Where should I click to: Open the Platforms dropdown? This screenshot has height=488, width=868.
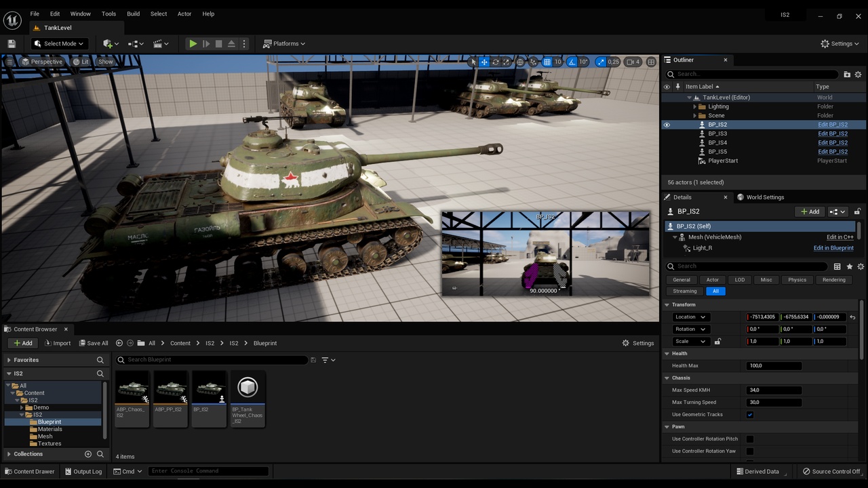[x=285, y=43]
